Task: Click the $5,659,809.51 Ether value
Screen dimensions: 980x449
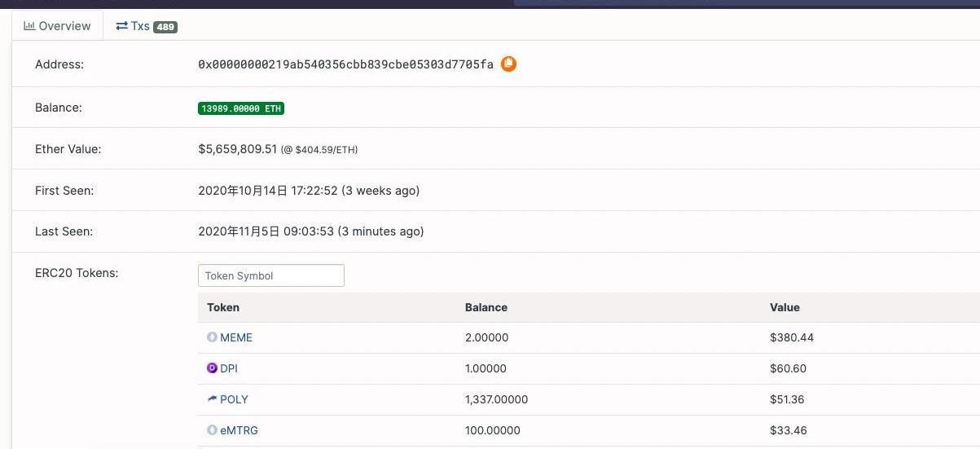Action: (238, 149)
